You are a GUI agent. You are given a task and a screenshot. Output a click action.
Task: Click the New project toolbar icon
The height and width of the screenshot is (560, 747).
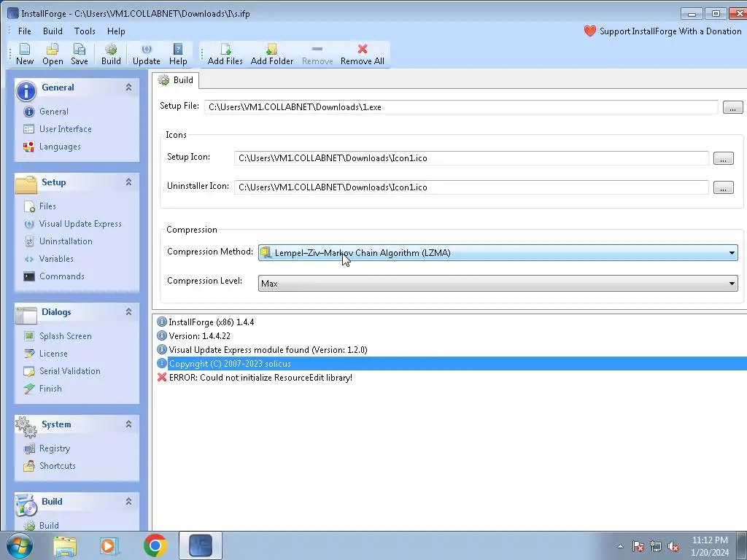point(25,54)
